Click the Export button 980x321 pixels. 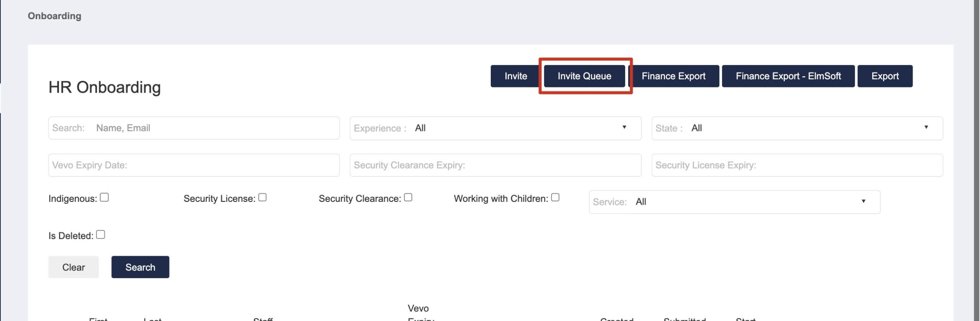885,76
